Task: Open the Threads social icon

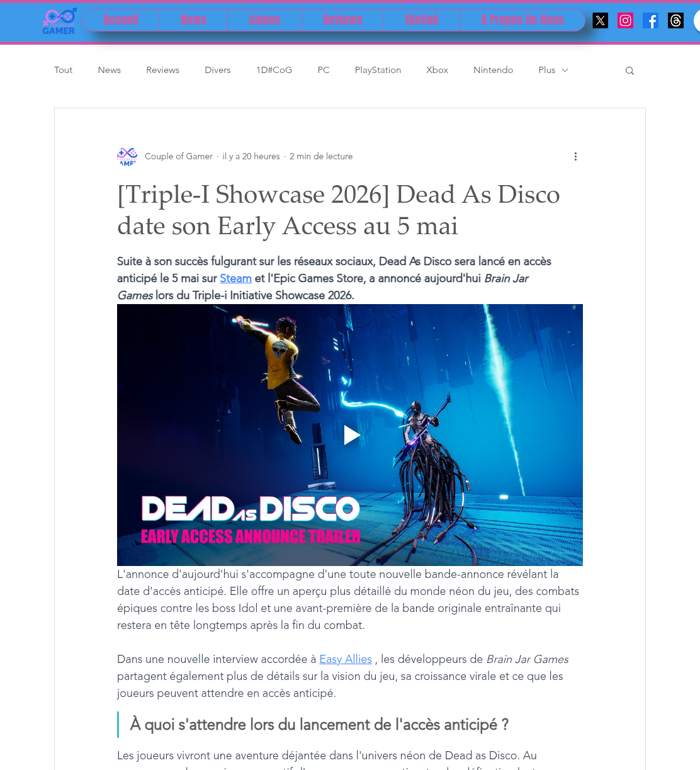Action: pos(676,21)
